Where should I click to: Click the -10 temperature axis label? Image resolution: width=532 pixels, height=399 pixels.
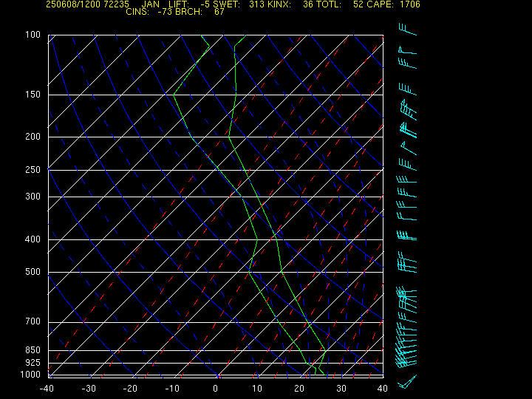point(172,389)
